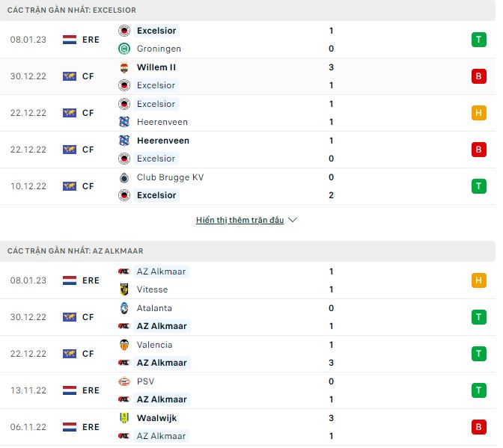This screenshot has height=448, width=503.
Task: Click the Club Brugge KV crest icon
Action: 124,177
